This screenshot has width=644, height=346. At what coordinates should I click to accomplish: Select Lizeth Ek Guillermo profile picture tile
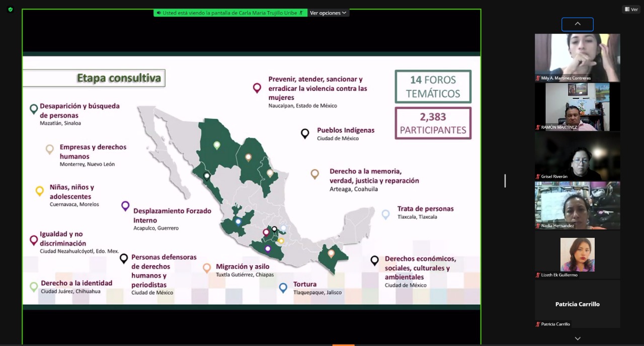[578, 254]
